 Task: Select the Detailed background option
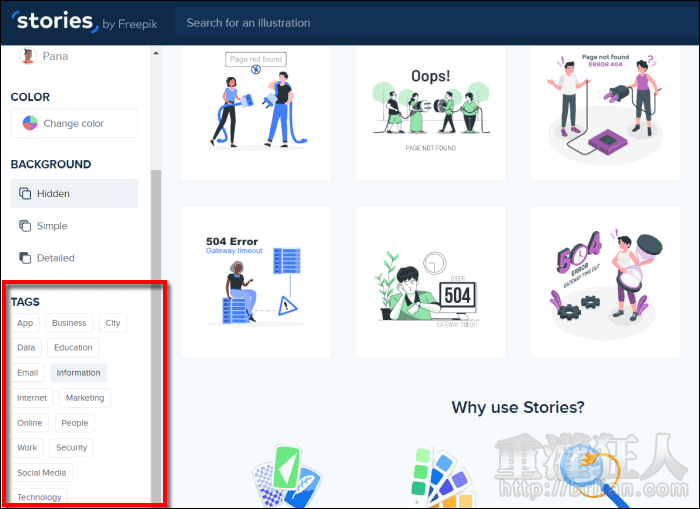74,258
